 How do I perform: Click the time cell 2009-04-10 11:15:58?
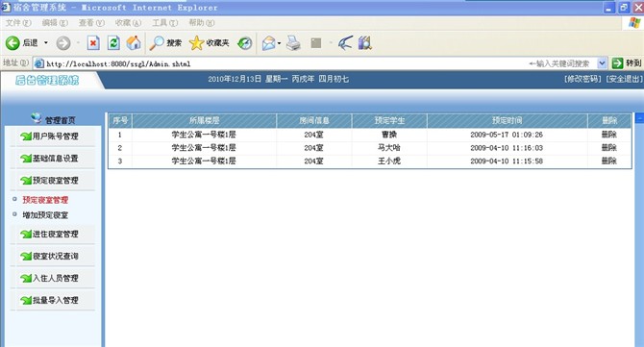pos(507,161)
